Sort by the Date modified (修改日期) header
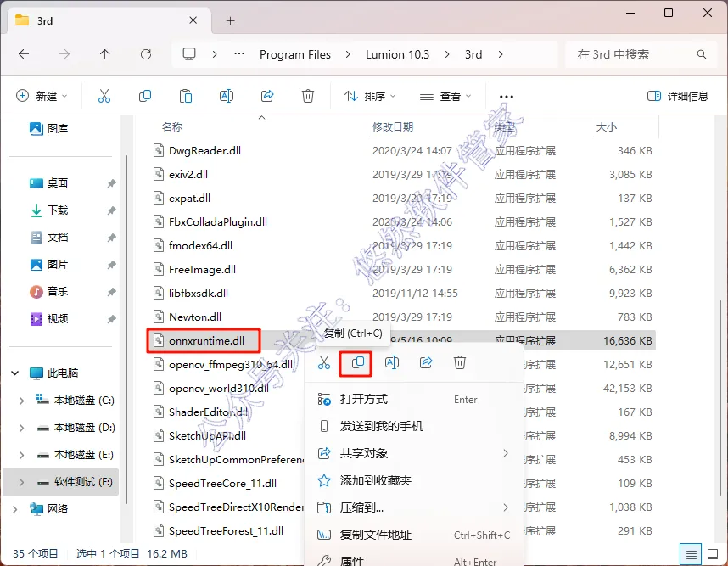728x566 pixels. 393,126
